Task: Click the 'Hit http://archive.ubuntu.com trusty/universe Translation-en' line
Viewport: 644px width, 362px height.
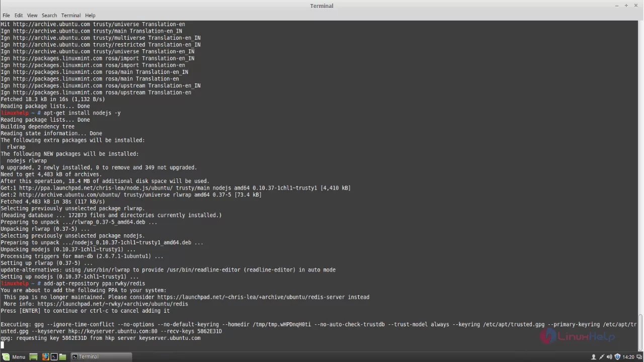Action: coord(93,24)
